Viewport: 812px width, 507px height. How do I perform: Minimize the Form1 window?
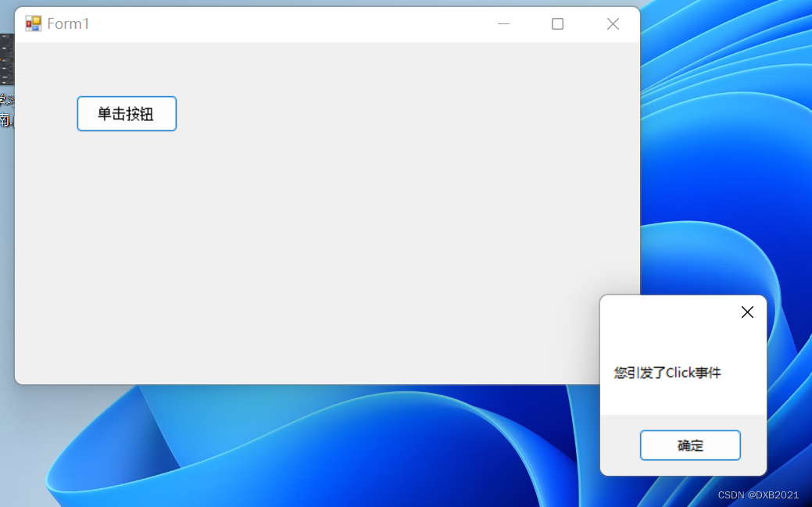pos(503,23)
